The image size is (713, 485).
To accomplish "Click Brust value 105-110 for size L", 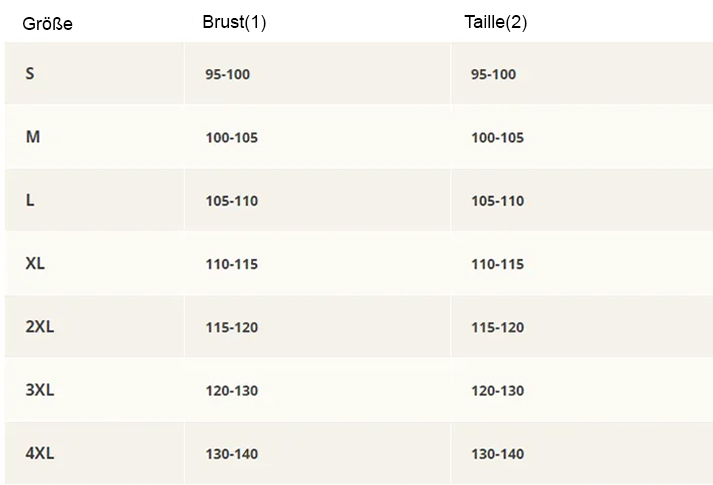I will point(231,200).
